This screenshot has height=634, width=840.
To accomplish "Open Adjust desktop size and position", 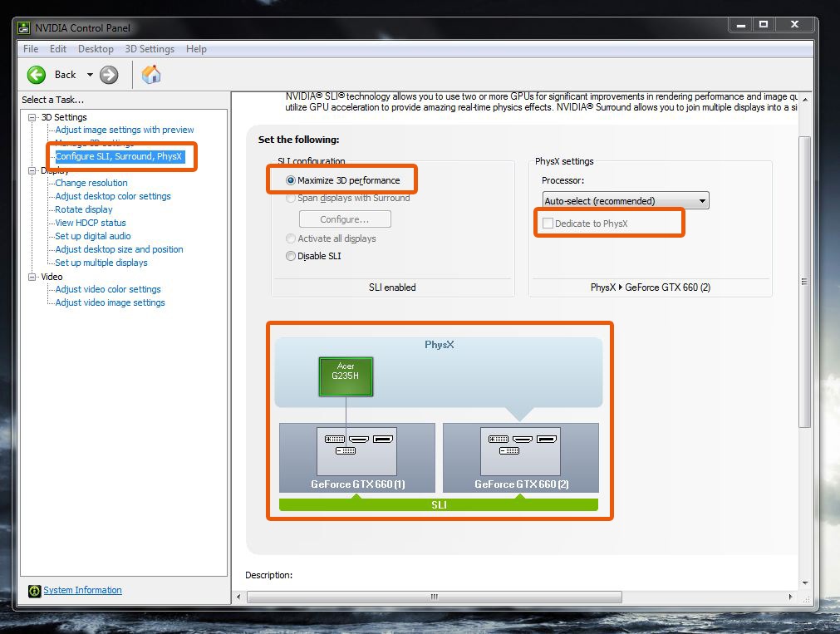I will point(119,249).
